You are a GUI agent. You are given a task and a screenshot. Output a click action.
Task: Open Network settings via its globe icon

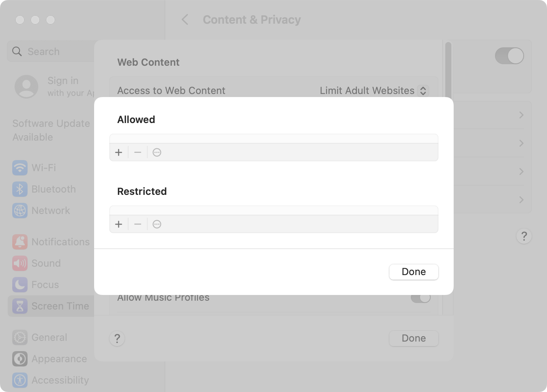click(20, 211)
